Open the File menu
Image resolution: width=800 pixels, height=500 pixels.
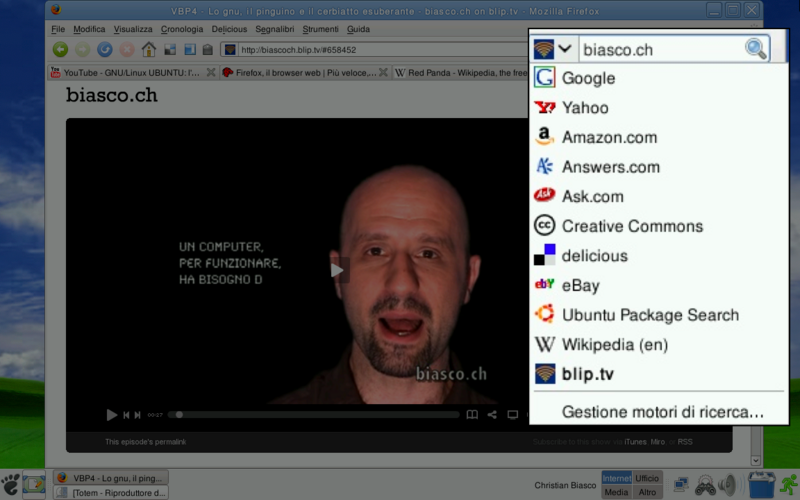click(58, 29)
